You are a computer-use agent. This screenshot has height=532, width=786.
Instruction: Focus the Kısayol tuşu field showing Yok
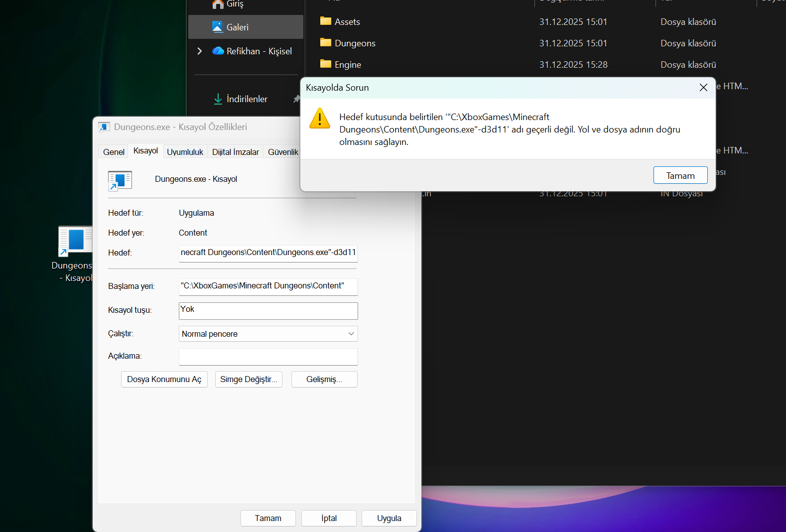[x=268, y=311]
